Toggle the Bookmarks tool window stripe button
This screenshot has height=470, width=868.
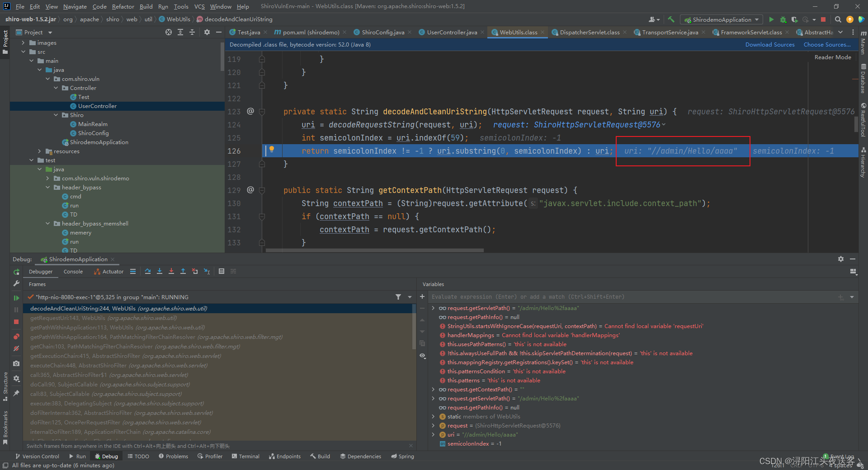coord(5,427)
